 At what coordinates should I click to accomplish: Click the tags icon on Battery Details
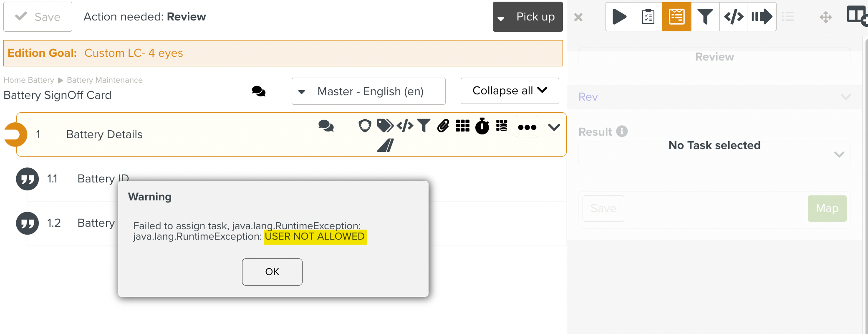[x=385, y=126]
